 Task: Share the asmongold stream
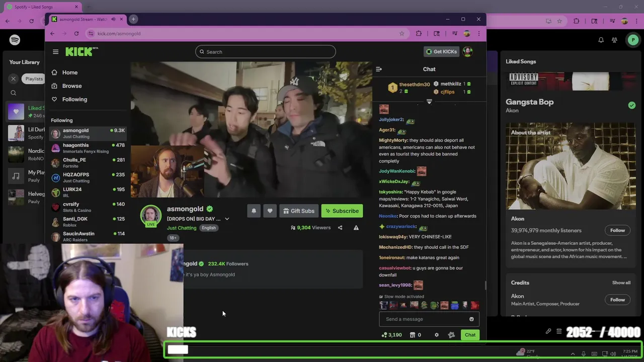tap(340, 228)
